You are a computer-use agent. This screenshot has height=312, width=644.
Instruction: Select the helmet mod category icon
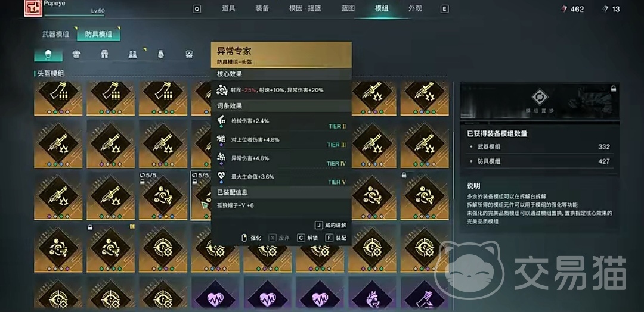[48, 54]
